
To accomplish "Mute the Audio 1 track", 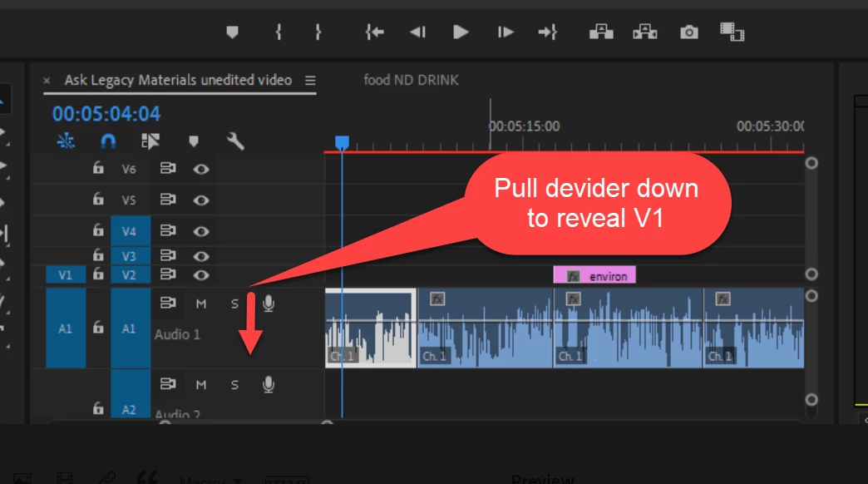I will [201, 304].
